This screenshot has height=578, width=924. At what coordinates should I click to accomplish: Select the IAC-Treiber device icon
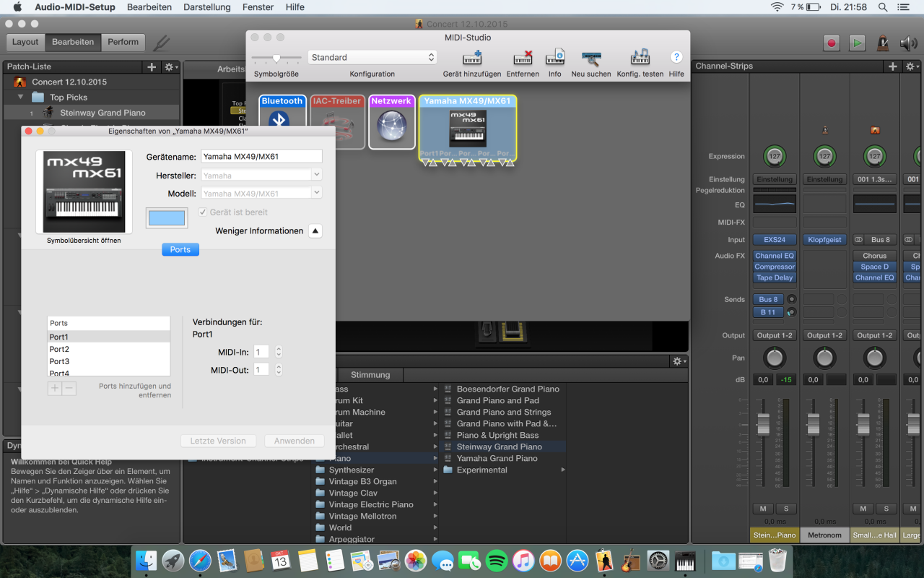[337, 122]
